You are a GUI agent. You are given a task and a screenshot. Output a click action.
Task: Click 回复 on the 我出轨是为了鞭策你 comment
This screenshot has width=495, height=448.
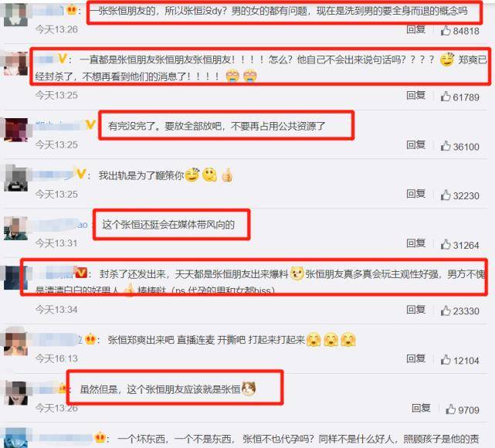coord(415,194)
